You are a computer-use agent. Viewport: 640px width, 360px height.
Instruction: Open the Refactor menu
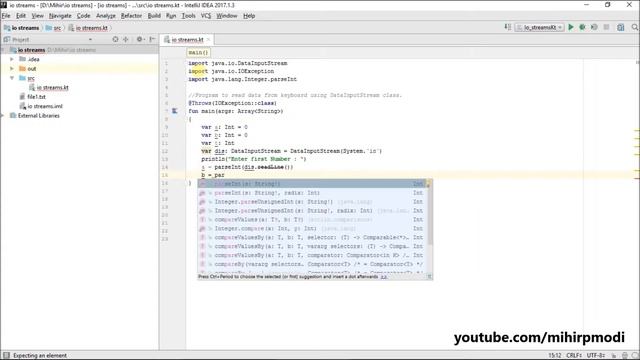coord(131,16)
